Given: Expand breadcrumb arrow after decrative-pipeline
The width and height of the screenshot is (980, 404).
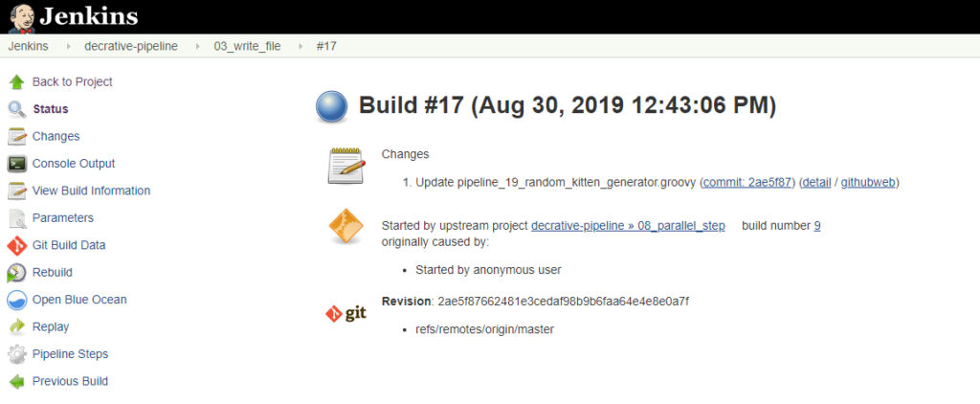Looking at the screenshot, I should point(198,46).
